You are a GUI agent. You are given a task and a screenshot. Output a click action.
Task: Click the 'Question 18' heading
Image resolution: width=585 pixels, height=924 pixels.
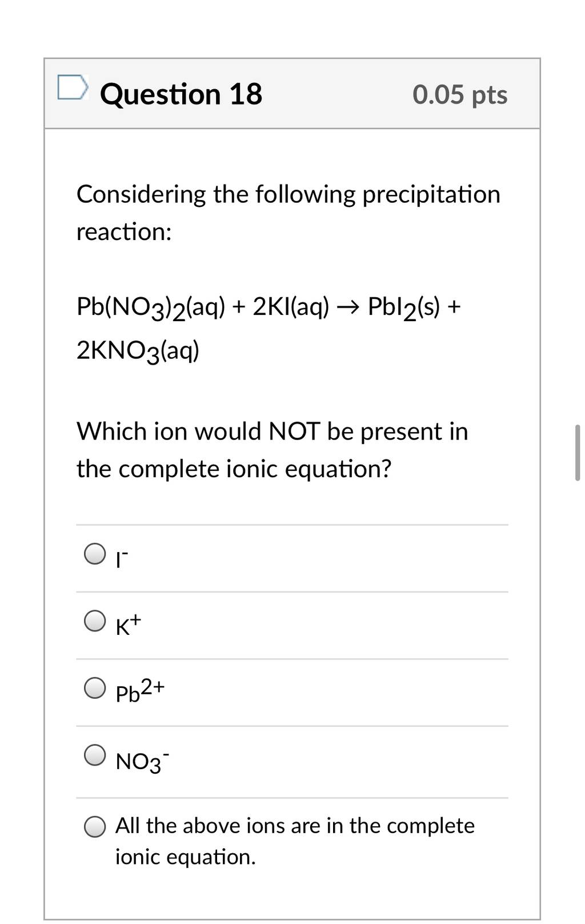coord(181,94)
